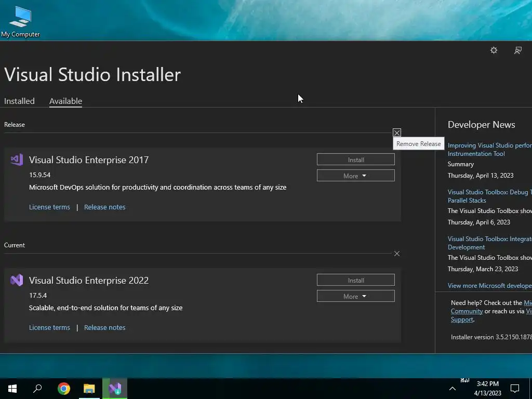Show hidden system tray icons

pyautogui.click(x=453, y=389)
